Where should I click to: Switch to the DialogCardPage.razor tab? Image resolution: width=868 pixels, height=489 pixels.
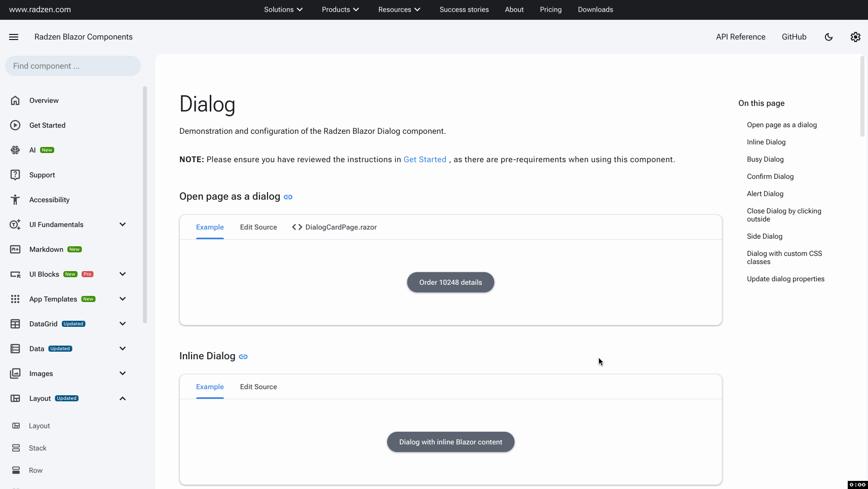(x=334, y=227)
